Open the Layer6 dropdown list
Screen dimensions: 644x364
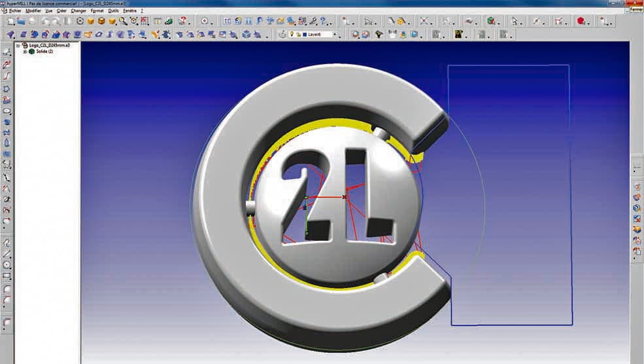coord(335,34)
